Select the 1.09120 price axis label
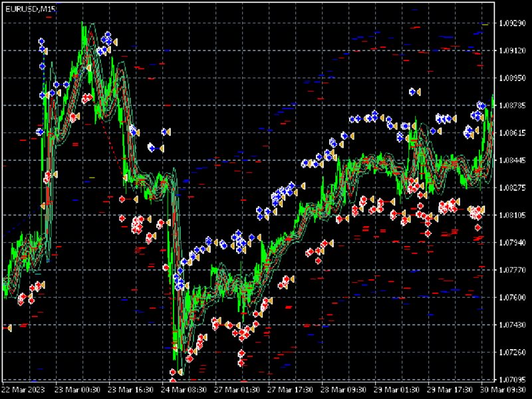Screen dimensions: 532x399 point(512,51)
